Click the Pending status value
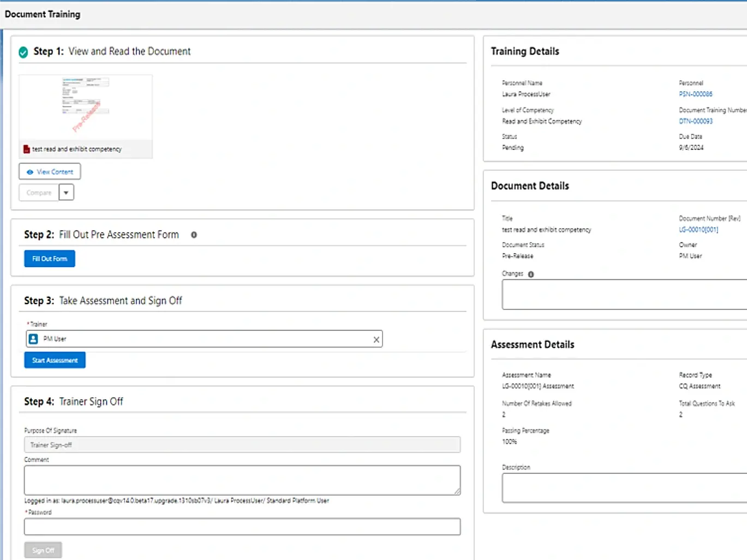Image resolution: width=747 pixels, height=560 pixels. 512,147
